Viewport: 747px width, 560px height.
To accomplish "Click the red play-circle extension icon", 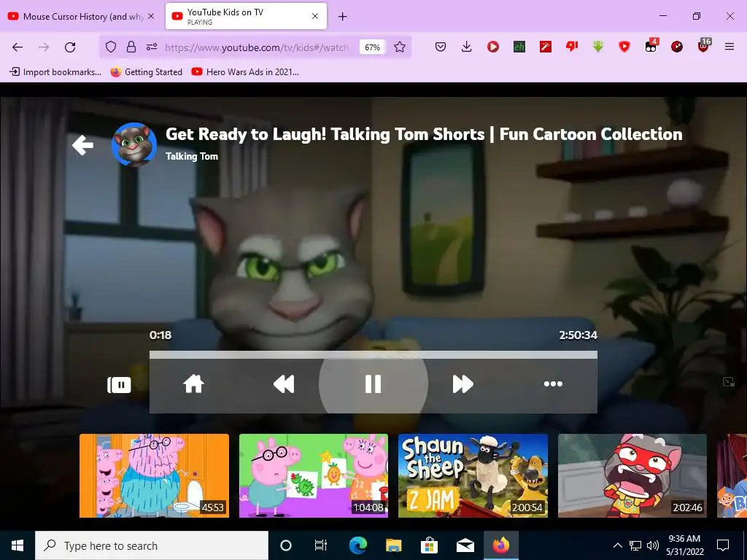I will coord(493,47).
